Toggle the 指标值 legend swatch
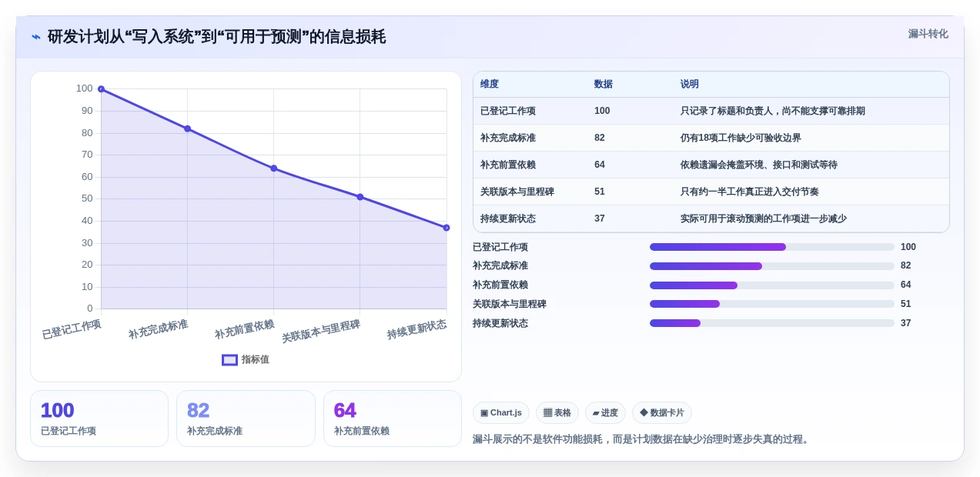The height and width of the screenshot is (477, 980). click(x=229, y=359)
